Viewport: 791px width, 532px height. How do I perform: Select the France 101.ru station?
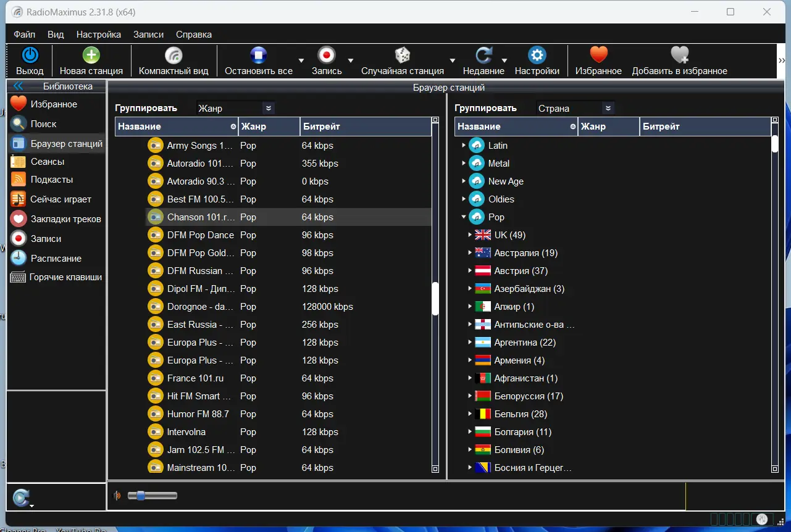(x=289, y=378)
